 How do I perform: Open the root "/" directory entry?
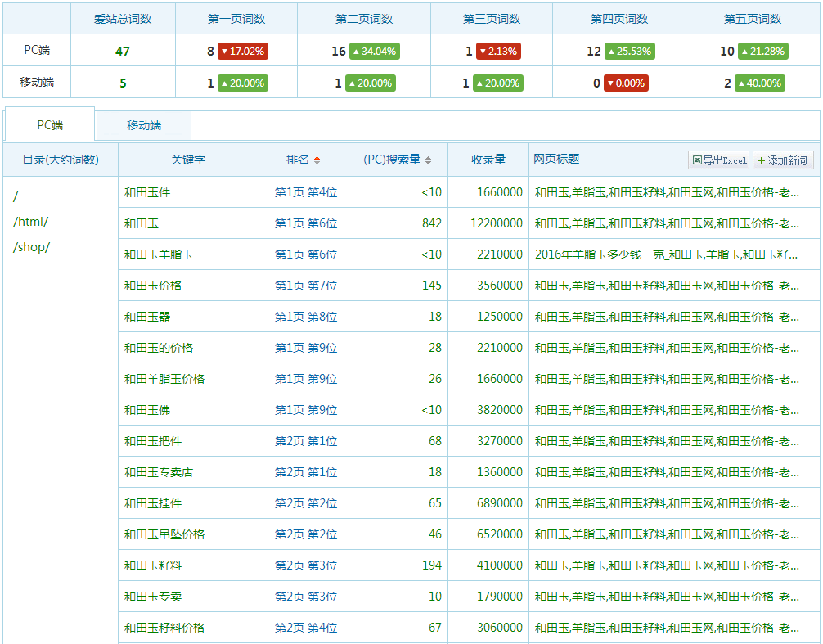click(16, 197)
